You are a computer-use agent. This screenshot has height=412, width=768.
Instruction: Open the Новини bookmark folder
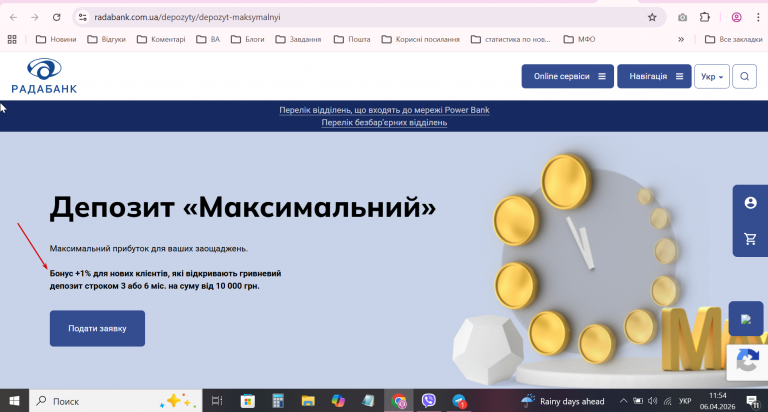[56, 39]
